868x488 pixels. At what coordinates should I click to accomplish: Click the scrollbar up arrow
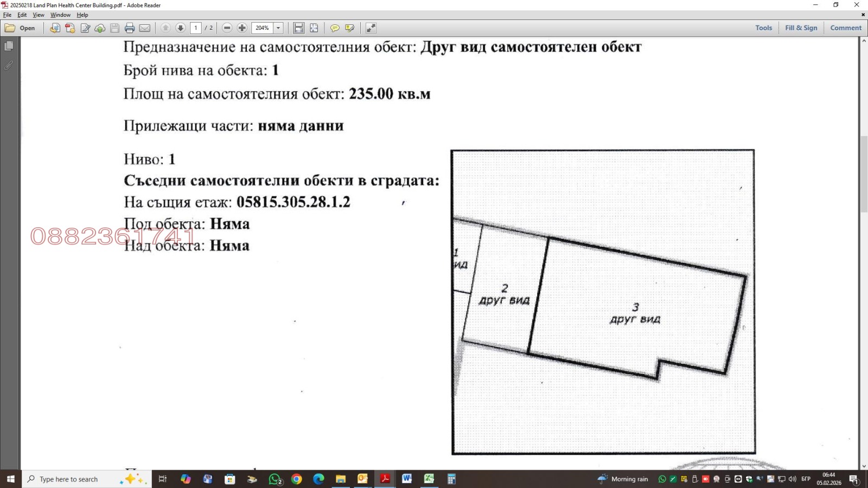point(863,41)
